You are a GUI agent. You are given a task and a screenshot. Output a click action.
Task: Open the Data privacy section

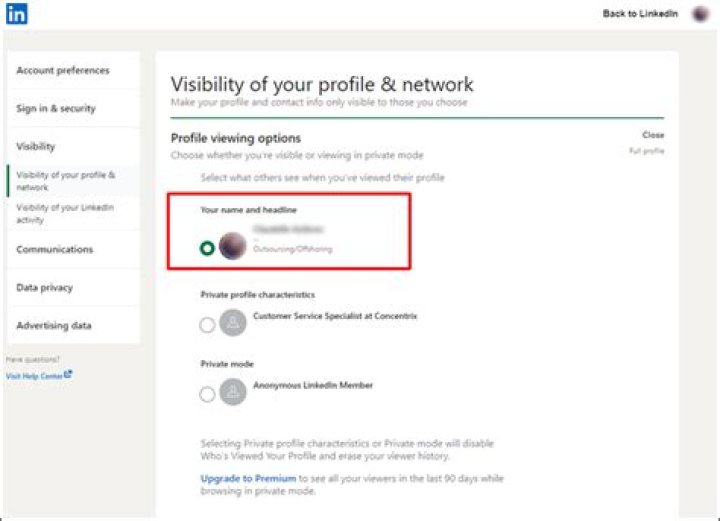(45, 288)
